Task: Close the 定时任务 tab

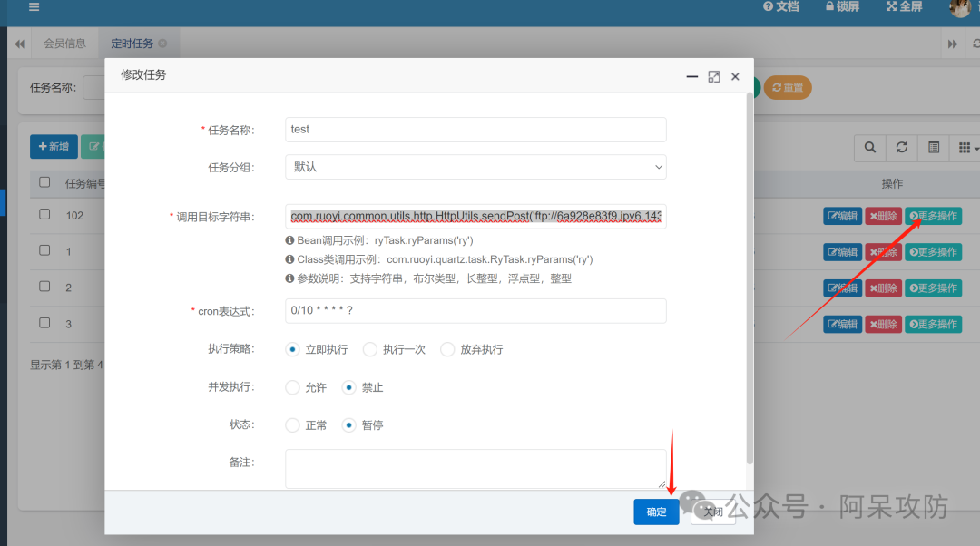Action: click(162, 44)
